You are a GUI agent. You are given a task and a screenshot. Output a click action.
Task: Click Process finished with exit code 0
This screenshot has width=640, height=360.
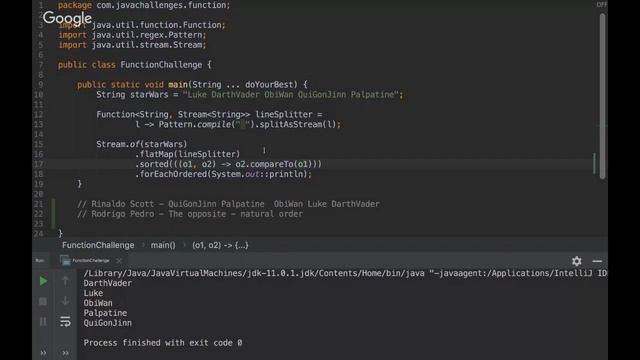click(x=163, y=343)
